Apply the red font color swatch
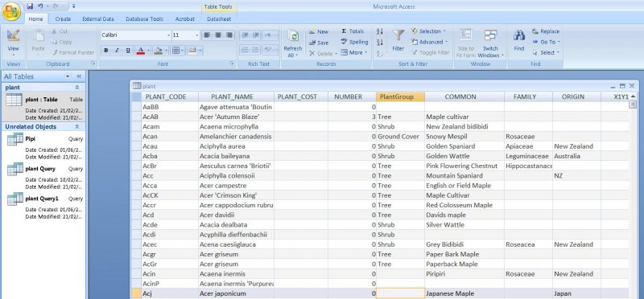 pyautogui.click(x=140, y=51)
